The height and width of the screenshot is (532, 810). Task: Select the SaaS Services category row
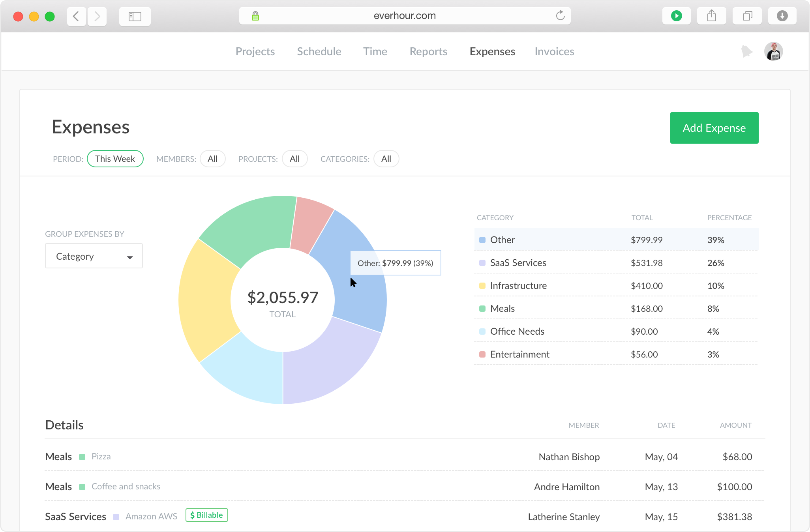616,263
